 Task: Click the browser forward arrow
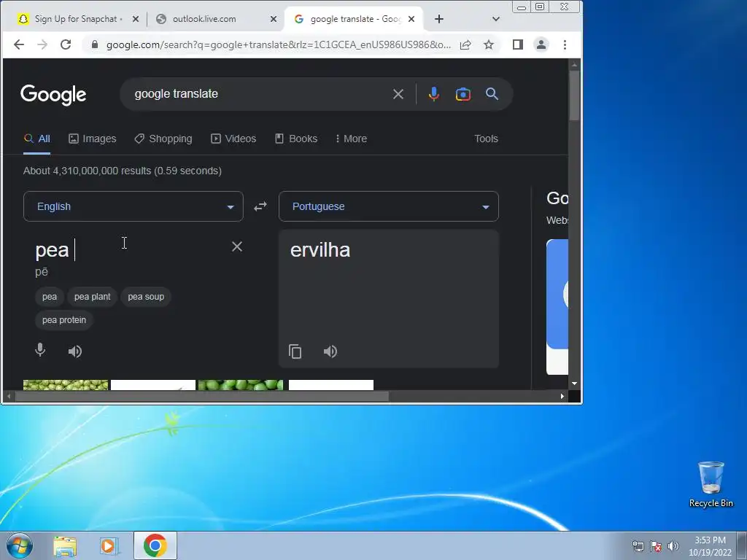pyautogui.click(x=42, y=44)
